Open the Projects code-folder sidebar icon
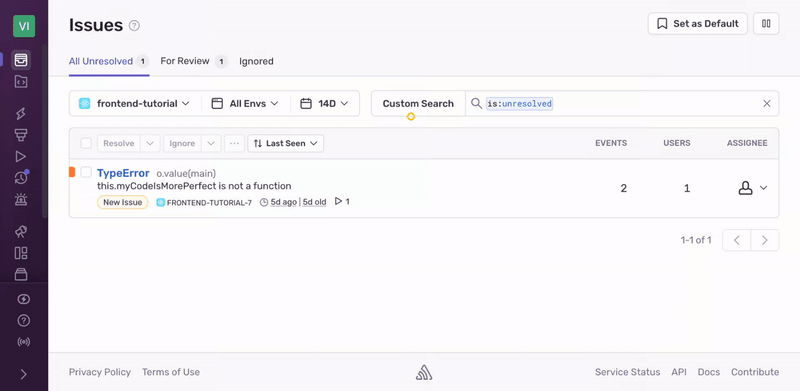The image size is (800, 391). click(21, 81)
